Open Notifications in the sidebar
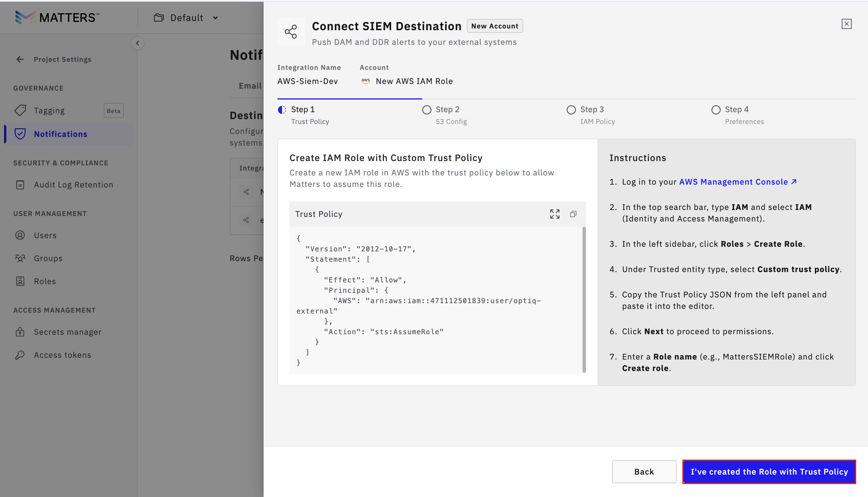This screenshot has height=497, width=868. point(60,134)
